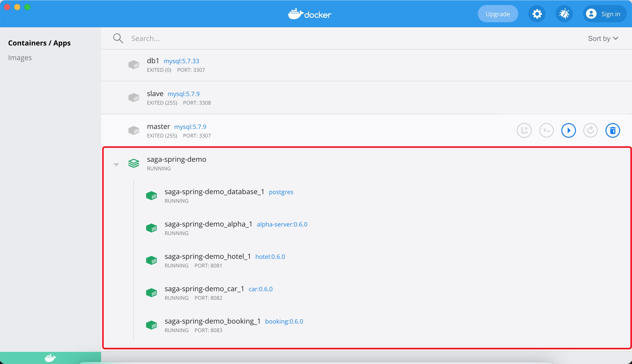Click the db1 container icon
The height and width of the screenshot is (364, 632).
(x=134, y=65)
